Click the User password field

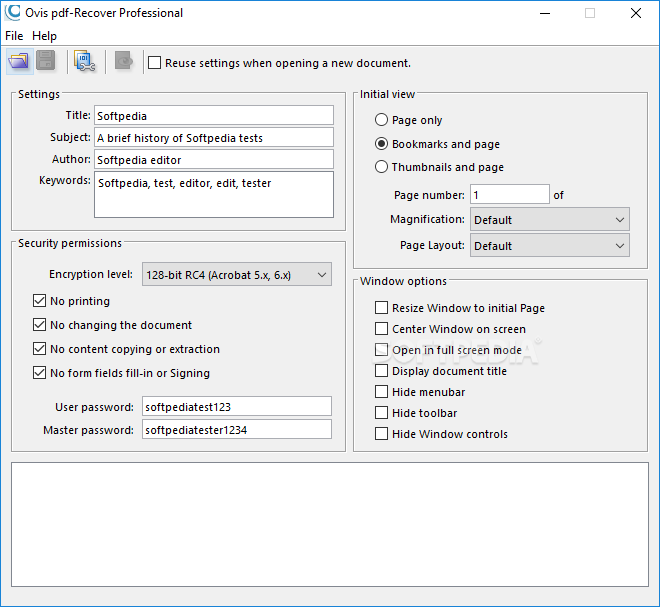237,406
